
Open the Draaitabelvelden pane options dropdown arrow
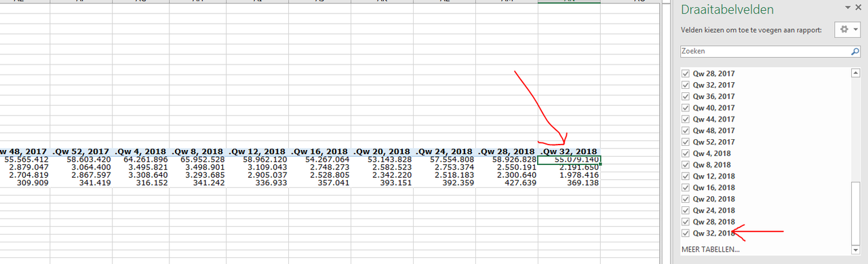[x=848, y=7]
